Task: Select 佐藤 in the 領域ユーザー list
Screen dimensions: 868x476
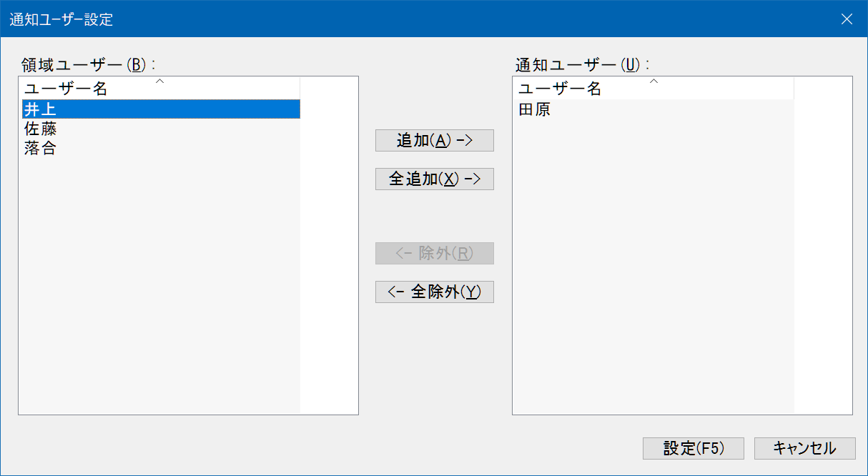Action: coord(161,129)
